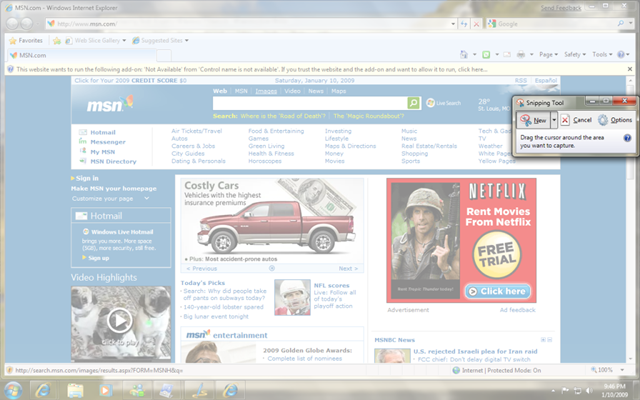Expand the Tools menu dropdown
Screen dimensions: 640x400
point(603,55)
